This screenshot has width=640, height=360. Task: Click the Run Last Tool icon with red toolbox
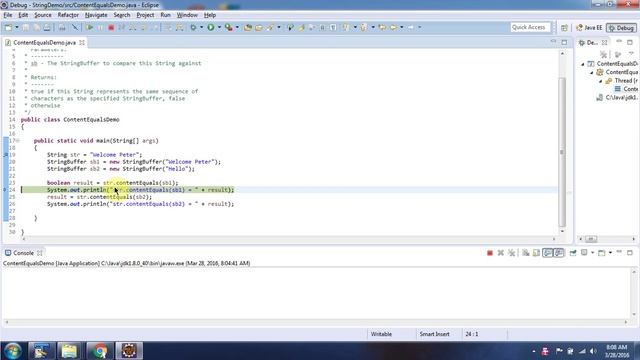[x=229, y=27]
